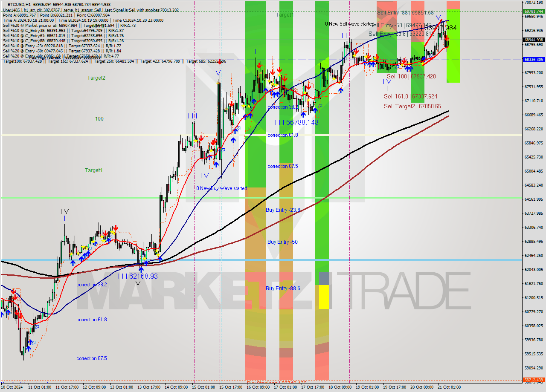The width and height of the screenshot is (546, 392).
Task: Click the '15 Oct 17:00' time axis label
Action: pyautogui.click(x=230, y=387)
